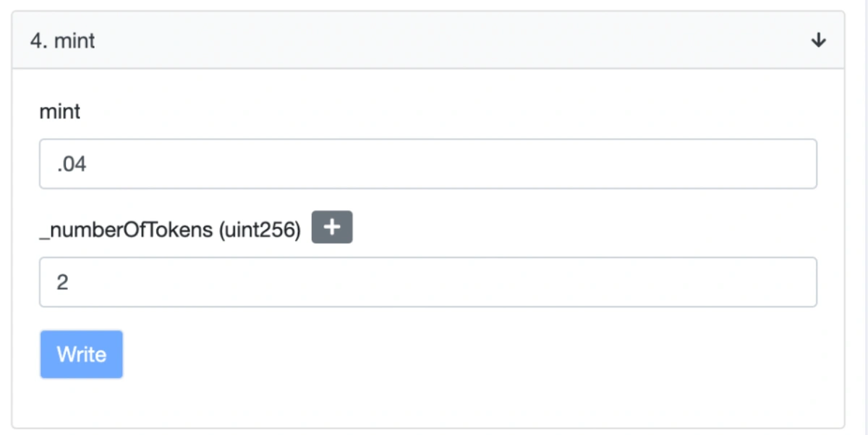Click the "4. mint" header title

(63, 40)
